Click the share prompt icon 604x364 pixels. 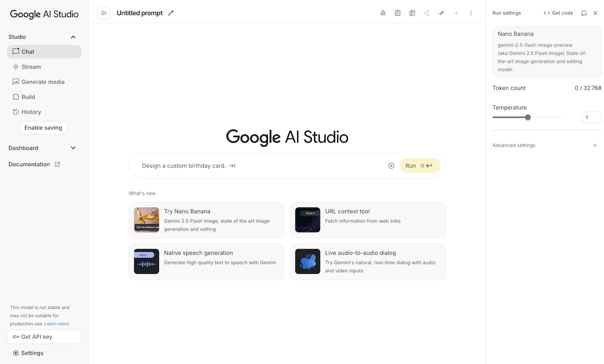426,13
